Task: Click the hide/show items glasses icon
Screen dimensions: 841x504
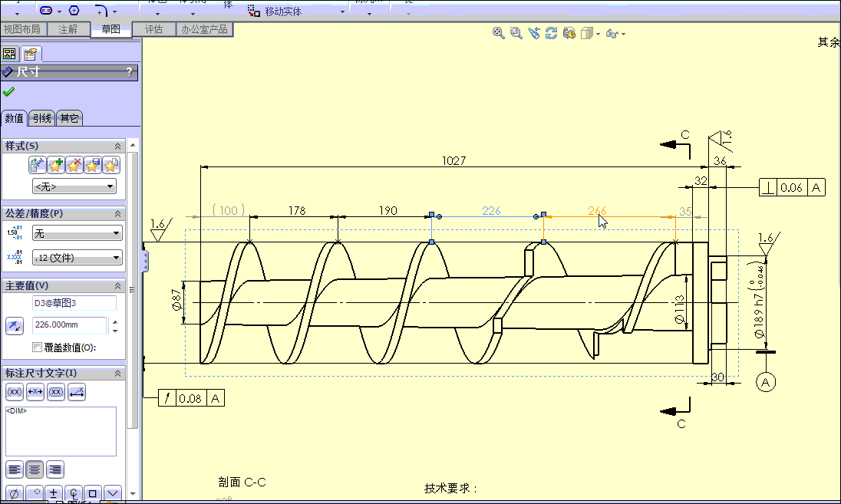Action: pyautogui.click(x=612, y=34)
